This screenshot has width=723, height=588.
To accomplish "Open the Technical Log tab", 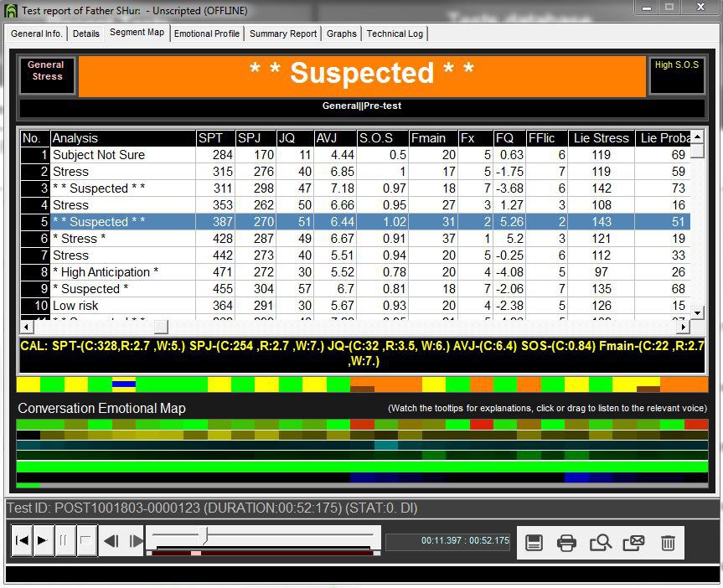I will click(x=395, y=34).
